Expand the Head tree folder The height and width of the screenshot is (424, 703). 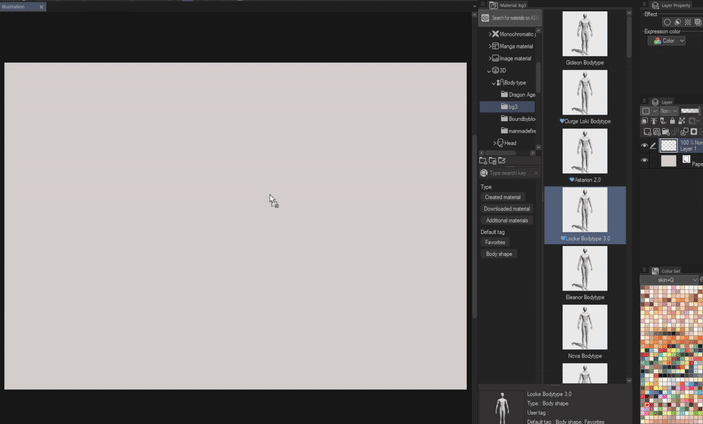pos(495,143)
